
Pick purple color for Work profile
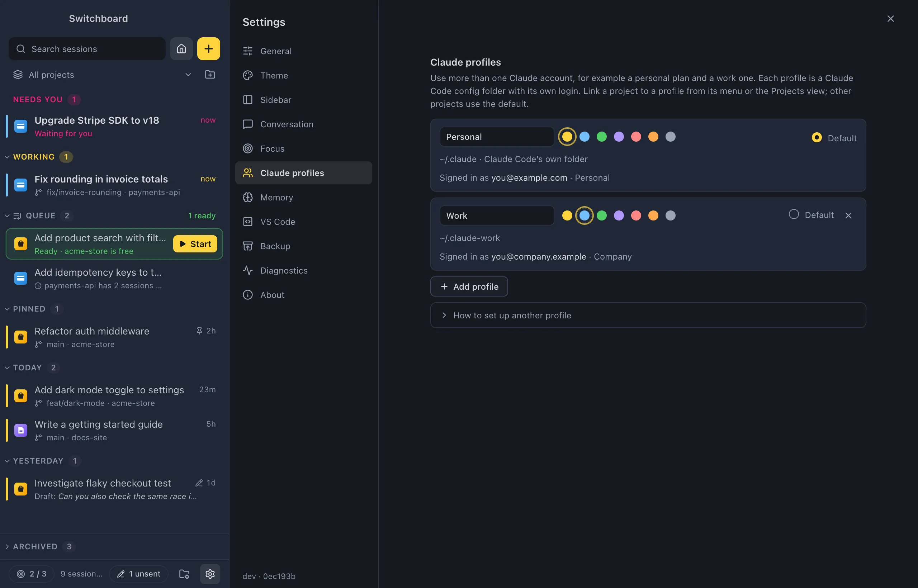619,216
